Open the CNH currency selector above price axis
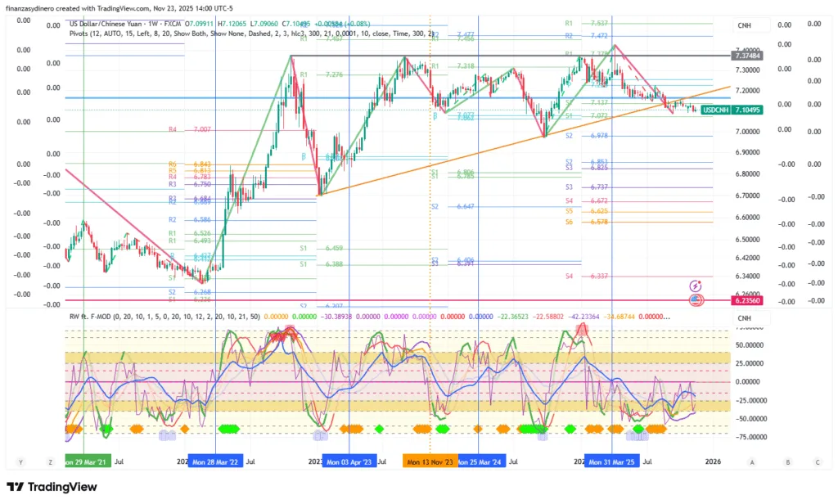Viewport: 838px width, 504px height. 744,25
